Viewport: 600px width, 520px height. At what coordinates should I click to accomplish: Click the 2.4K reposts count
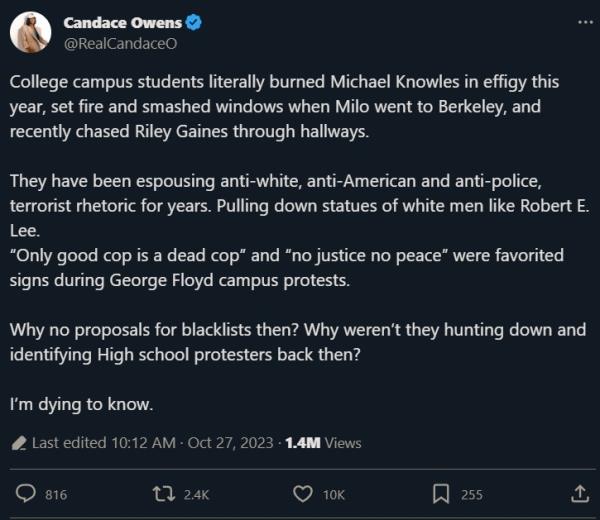(x=196, y=495)
